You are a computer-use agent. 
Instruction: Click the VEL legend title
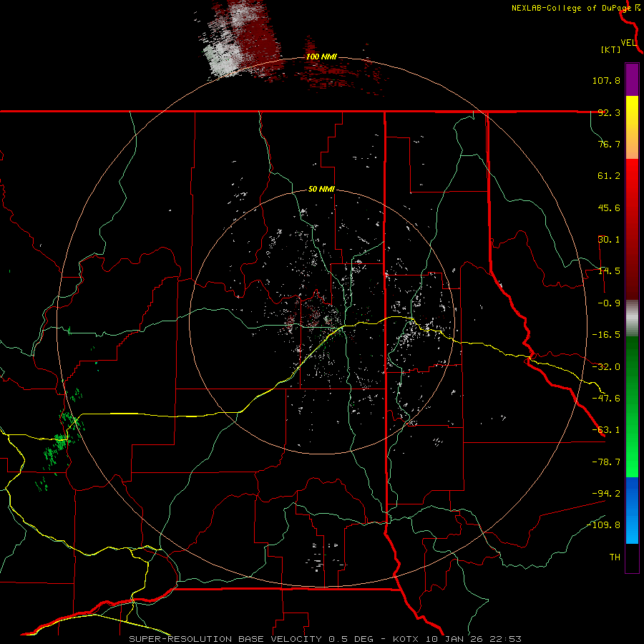[628, 43]
